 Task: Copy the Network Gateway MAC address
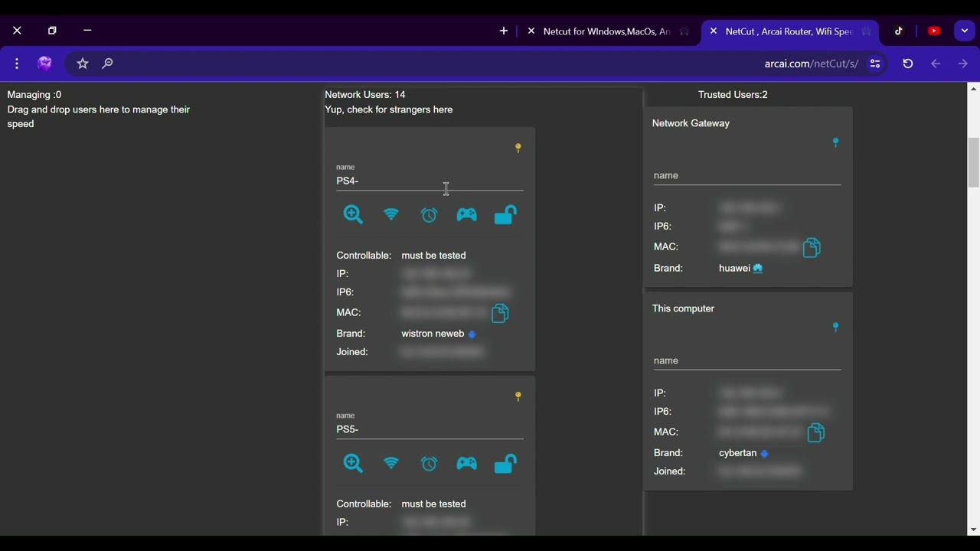click(x=812, y=247)
